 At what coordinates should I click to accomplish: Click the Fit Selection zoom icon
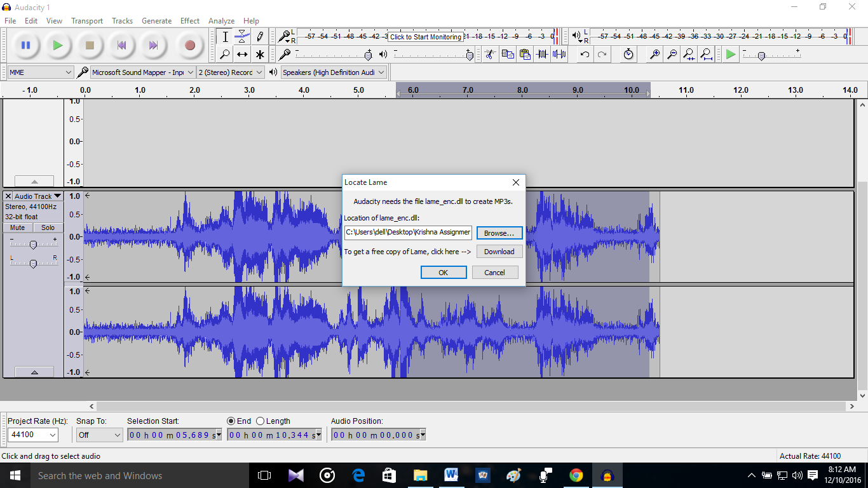[689, 54]
